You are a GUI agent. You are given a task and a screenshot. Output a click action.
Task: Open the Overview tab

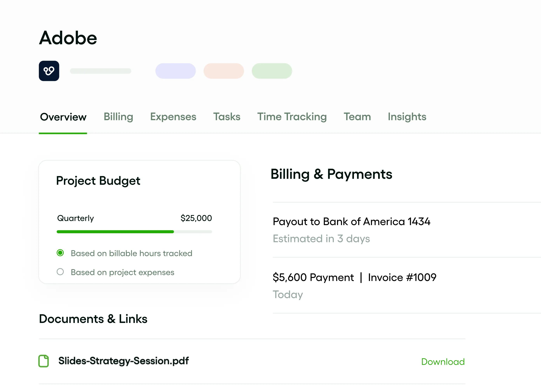(63, 117)
